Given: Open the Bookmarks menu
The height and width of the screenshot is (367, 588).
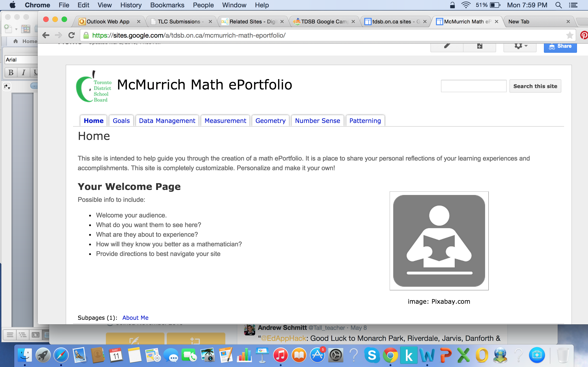Looking at the screenshot, I should tap(167, 5).
